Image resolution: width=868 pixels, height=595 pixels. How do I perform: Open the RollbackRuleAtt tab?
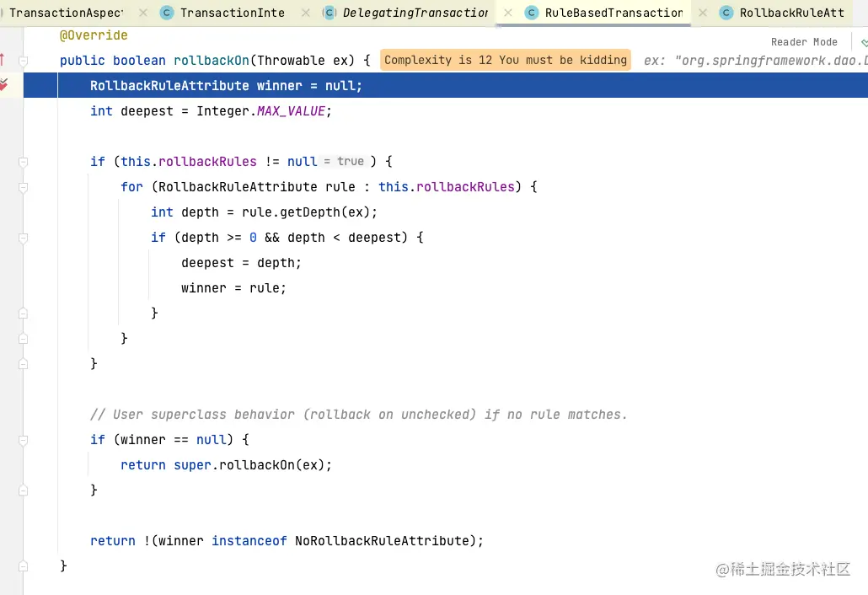pos(791,13)
